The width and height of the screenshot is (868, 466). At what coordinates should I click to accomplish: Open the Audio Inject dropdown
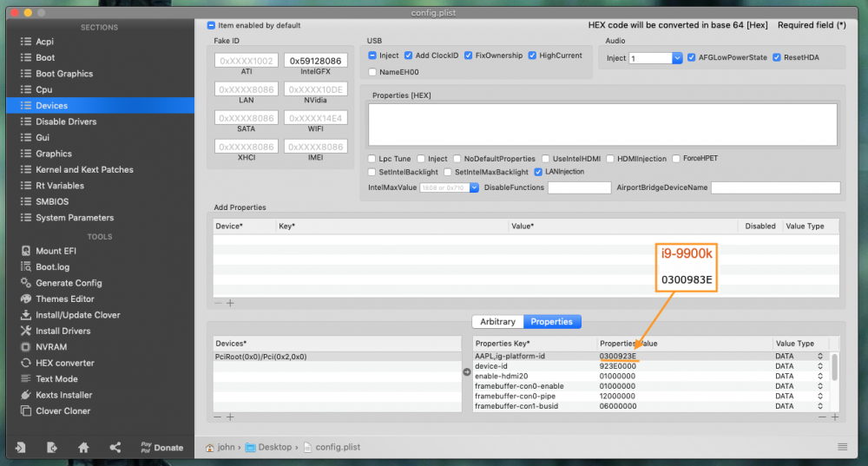pos(677,58)
